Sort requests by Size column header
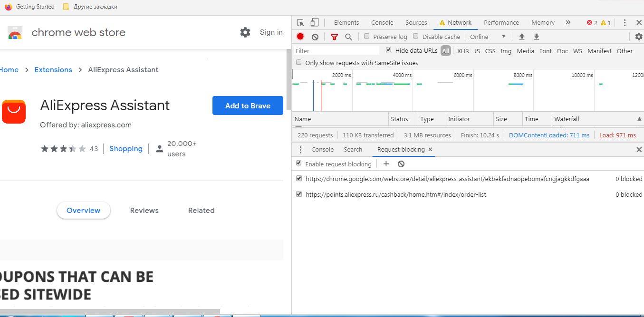 [508, 119]
